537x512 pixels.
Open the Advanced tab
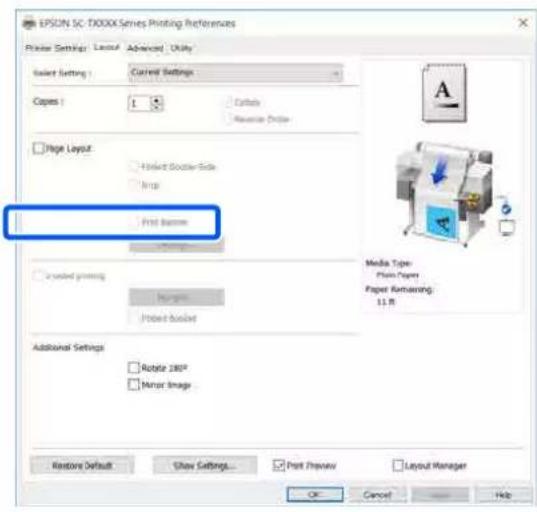click(x=145, y=48)
